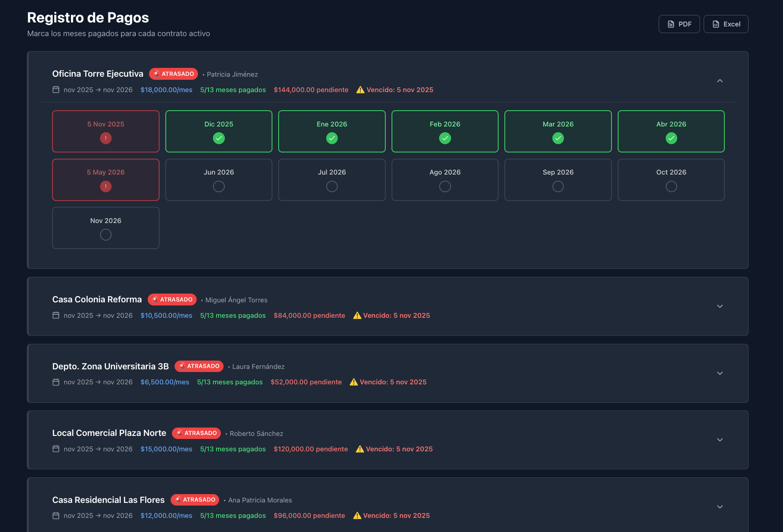
Task: Click the PDF export file icon
Action: (671, 24)
